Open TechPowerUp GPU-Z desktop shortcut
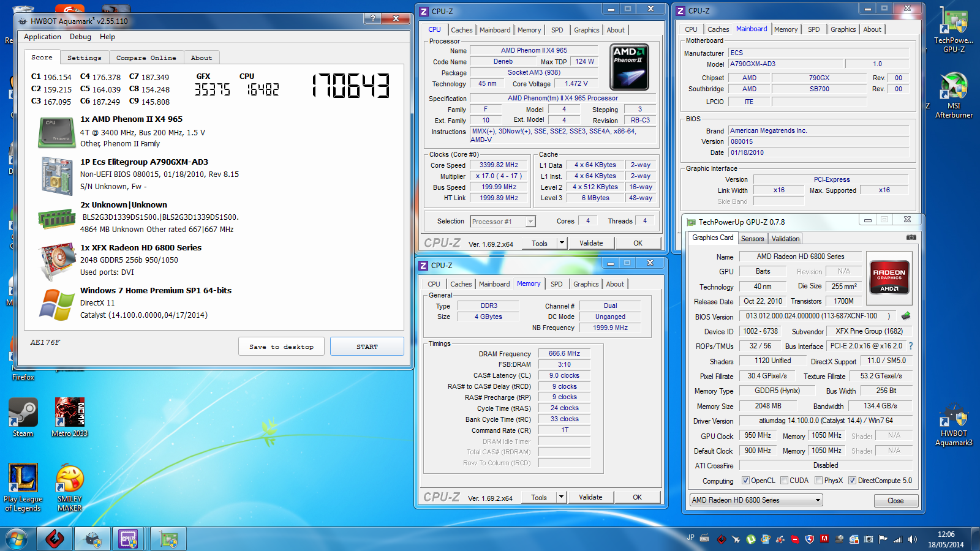 click(x=954, y=31)
